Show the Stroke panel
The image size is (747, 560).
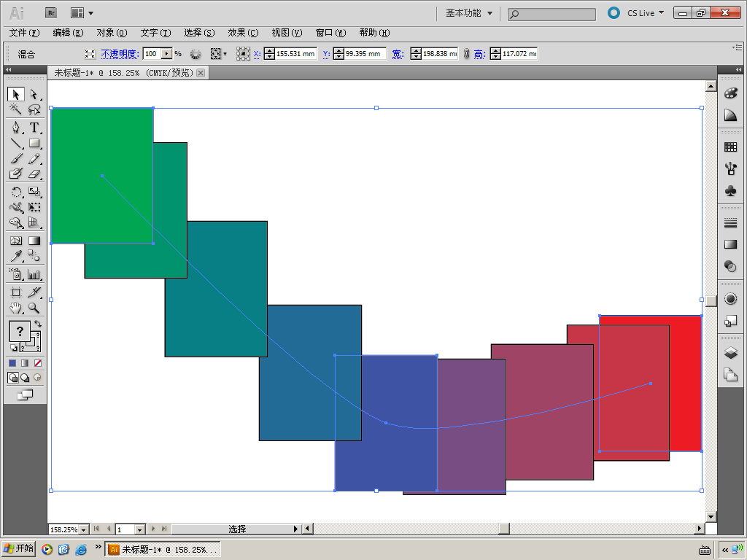point(730,222)
